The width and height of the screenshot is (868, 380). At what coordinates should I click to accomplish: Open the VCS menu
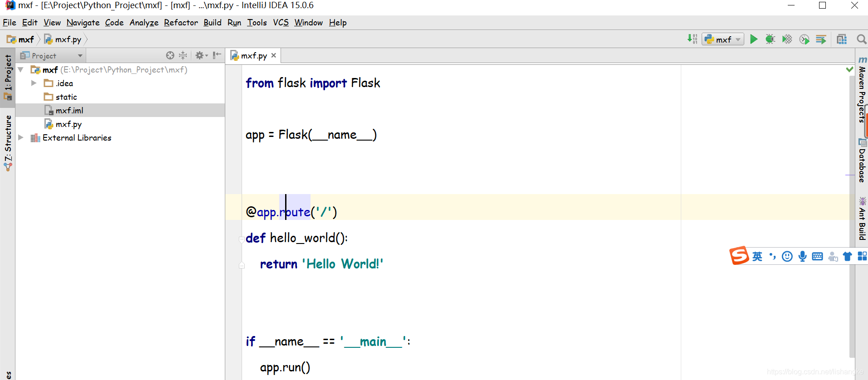pos(280,23)
